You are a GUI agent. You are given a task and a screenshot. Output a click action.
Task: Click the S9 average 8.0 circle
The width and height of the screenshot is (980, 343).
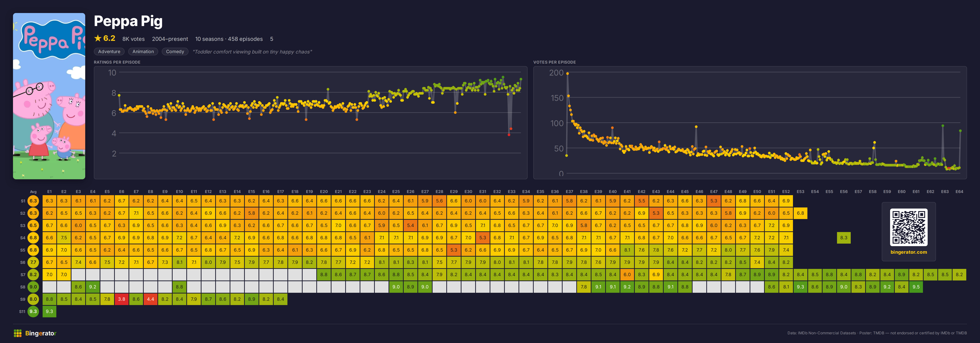pos(33,299)
